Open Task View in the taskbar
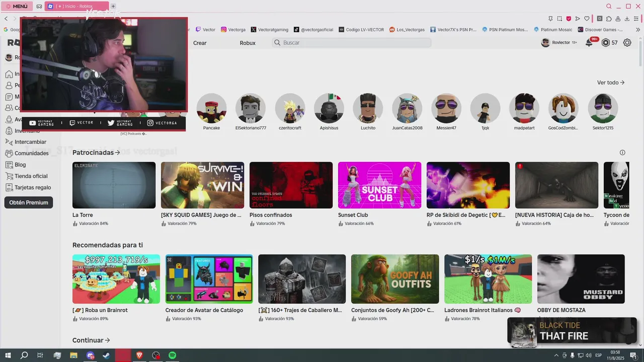The width and height of the screenshot is (644, 362). coord(40,355)
